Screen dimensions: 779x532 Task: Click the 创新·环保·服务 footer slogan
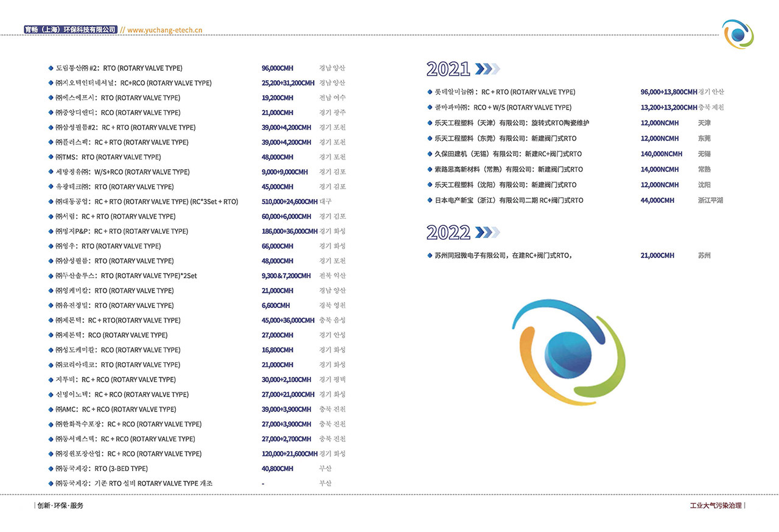tap(60, 506)
